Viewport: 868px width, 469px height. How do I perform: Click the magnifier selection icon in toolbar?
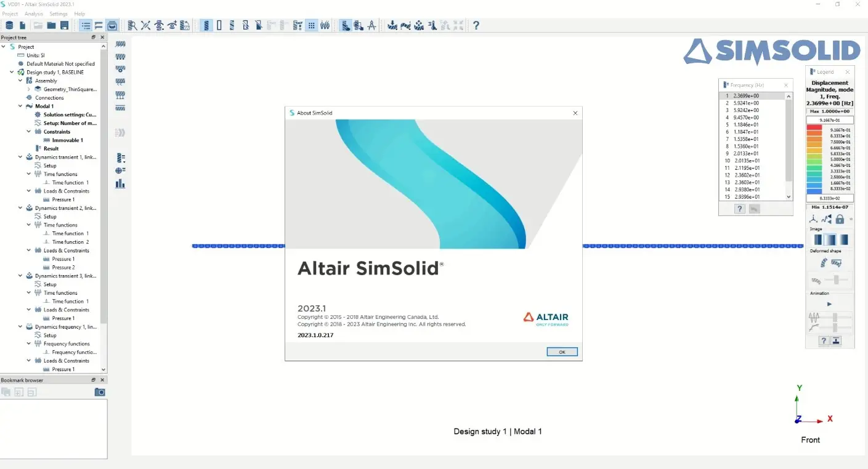point(132,25)
